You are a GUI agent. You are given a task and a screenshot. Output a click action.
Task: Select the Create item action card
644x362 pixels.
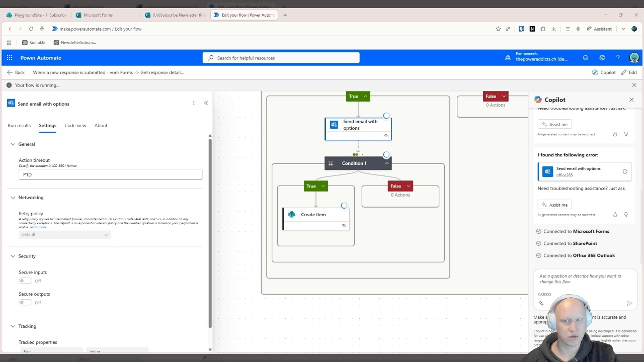316,219
